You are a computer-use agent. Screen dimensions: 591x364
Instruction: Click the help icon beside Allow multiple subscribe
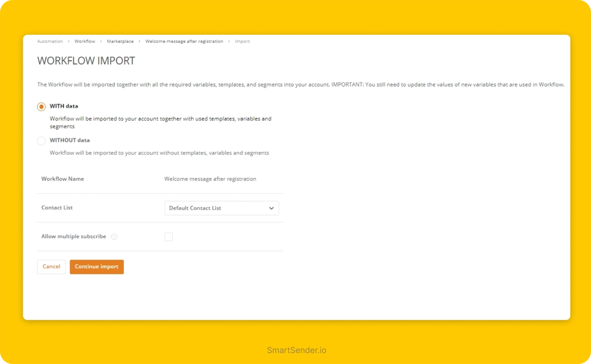pos(114,237)
